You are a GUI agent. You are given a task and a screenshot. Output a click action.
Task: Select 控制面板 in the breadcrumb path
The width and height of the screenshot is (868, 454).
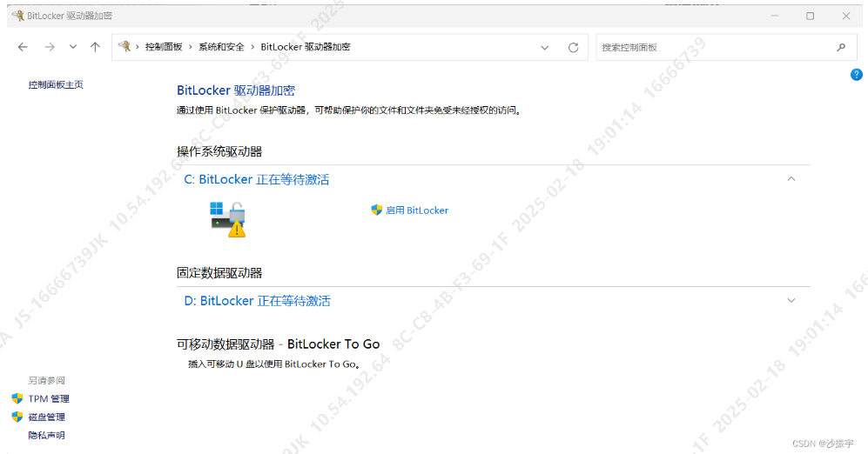tap(164, 47)
